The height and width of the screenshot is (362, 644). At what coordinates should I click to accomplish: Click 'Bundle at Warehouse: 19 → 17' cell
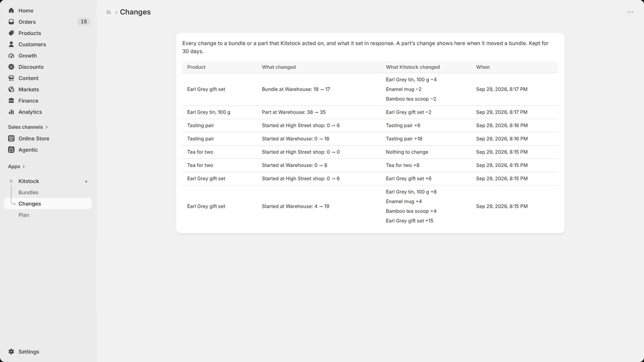point(296,89)
